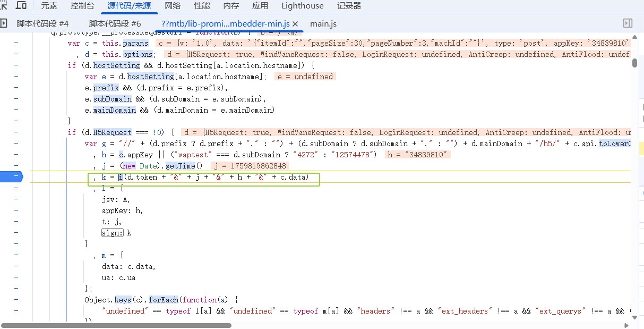Toggle breakpoint on the 'if (d.H5Request === !0)' line gutter
The height and width of the screenshot is (329, 644).
pos(16,132)
